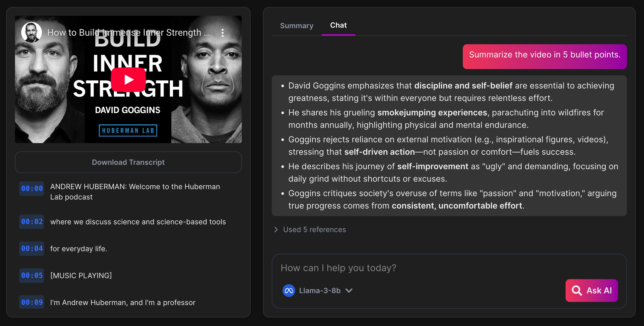The width and height of the screenshot is (644, 326).
Task: Click transcript line 'I'm Andrew Huberman'
Action: (123, 302)
